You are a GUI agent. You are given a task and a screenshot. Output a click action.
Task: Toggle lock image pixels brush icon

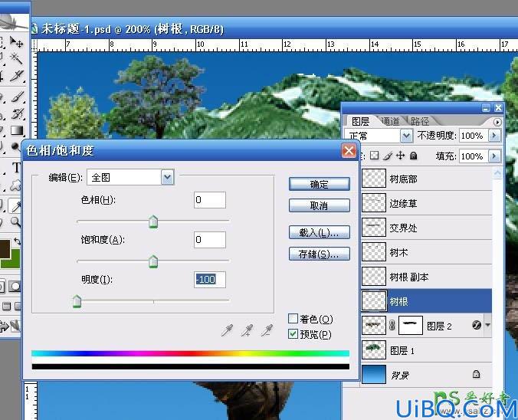point(388,156)
